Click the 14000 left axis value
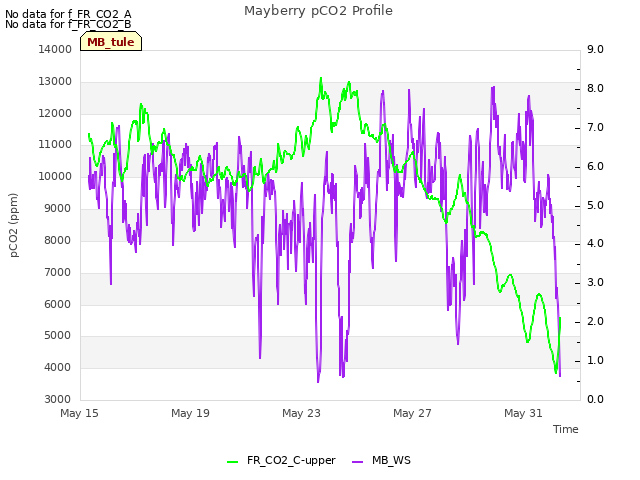Screen dimensions: 640x480 click(55, 49)
